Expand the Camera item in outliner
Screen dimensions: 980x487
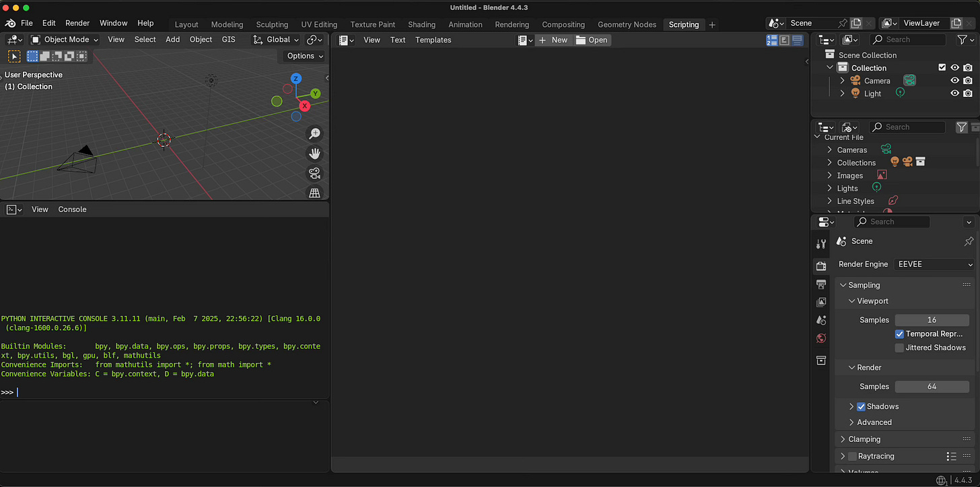pyautogui.click(x=842, y=81)
